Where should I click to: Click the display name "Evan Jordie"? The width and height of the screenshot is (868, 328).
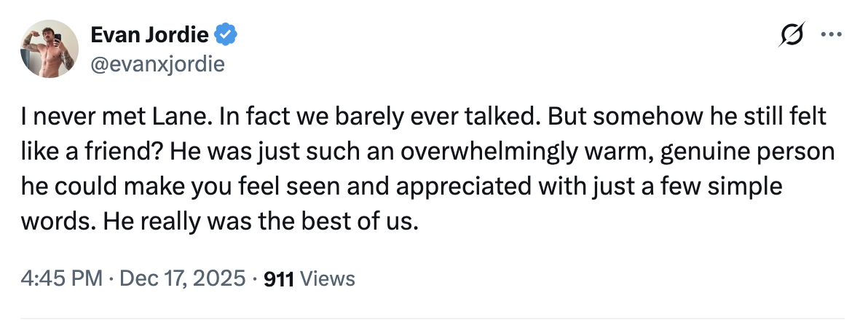[149, 34]
